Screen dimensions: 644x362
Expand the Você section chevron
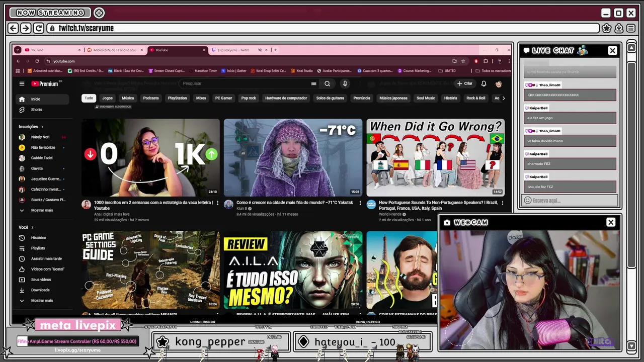point(32,227)
